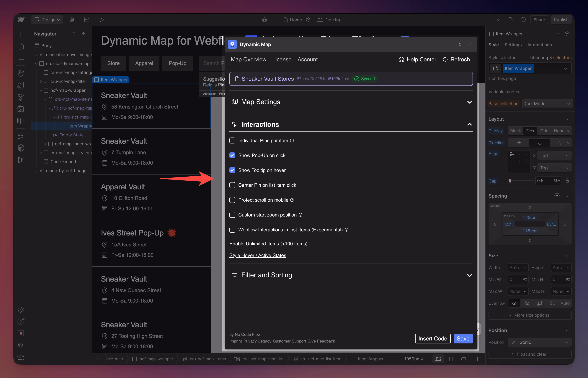Set overflow to visible eye icon
The height and width of the screenshot is (378, 588).
pos(514,303)
